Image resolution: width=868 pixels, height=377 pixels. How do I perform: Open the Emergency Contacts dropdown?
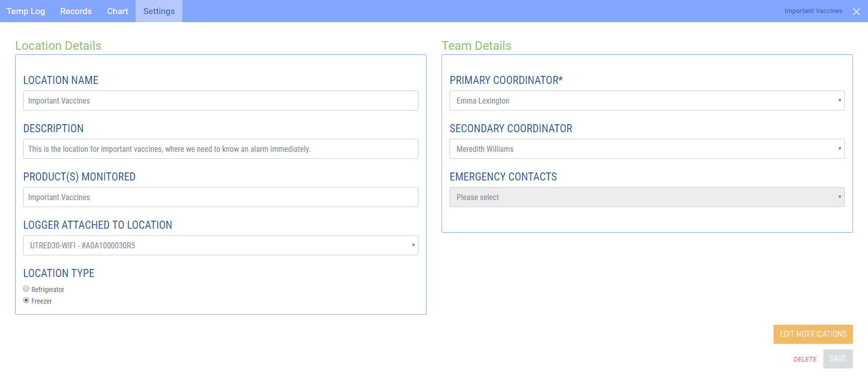[x=646, y=197]
